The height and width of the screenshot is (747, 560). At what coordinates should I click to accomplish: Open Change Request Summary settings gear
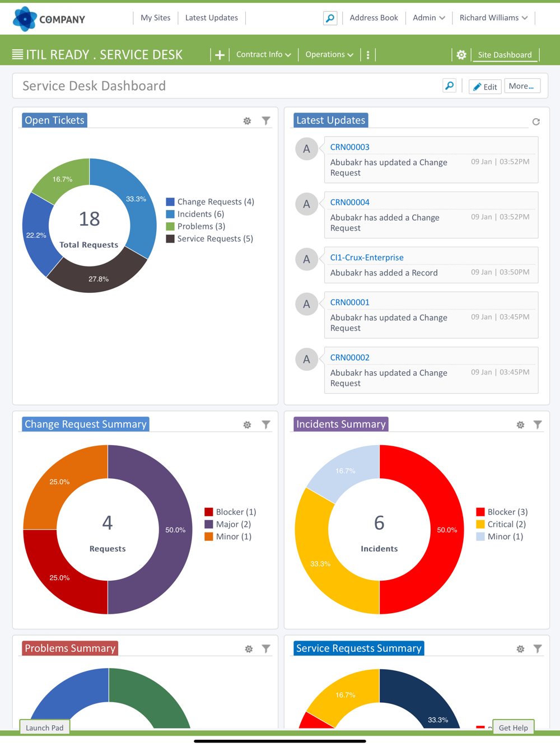coord(247,425)
